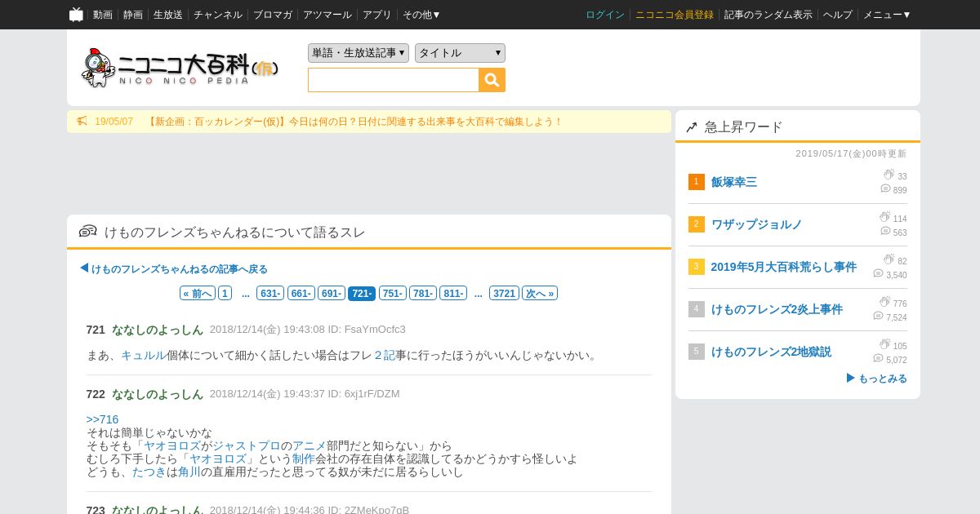The image size is (980, 514).
Task: Click ニコニコ会員登録 link
Action: [x=675, y=15]
